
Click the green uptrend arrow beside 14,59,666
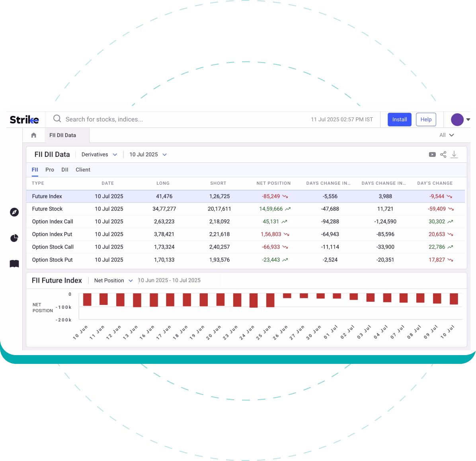pos(287,209)
